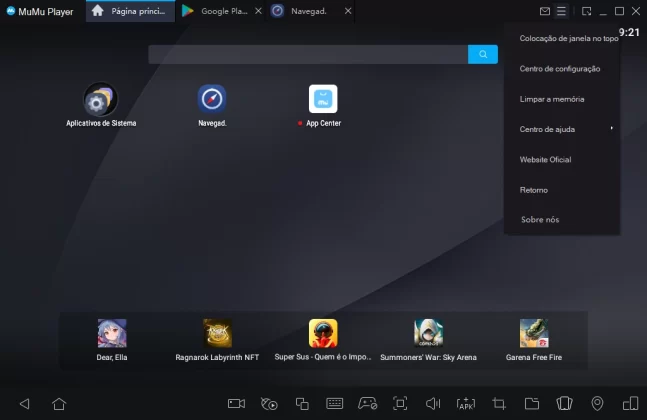Launch the Garena Free Fire game thumbnail

[534, 333]
